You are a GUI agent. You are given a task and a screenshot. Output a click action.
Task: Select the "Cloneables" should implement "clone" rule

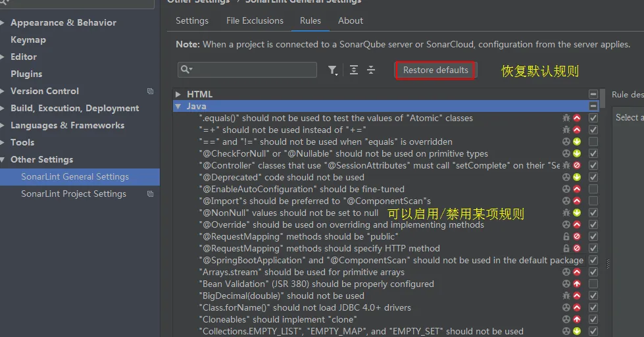(x=278, y=320)
